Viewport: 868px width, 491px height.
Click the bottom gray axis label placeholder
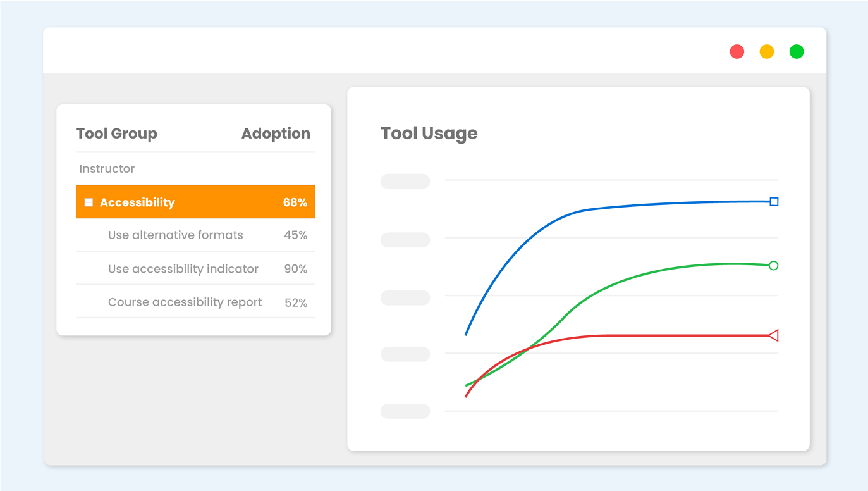click(405, 411)
